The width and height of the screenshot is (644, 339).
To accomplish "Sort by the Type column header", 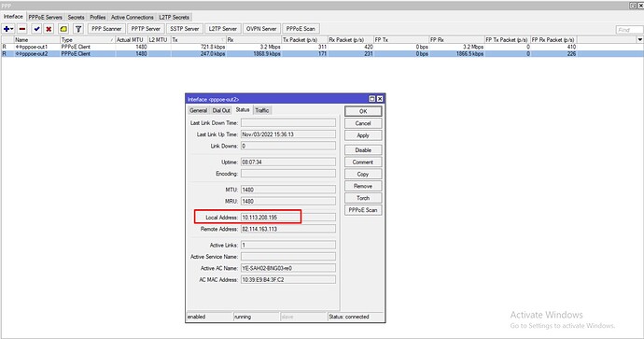I will pyautogui.click(x=88, y=40).
